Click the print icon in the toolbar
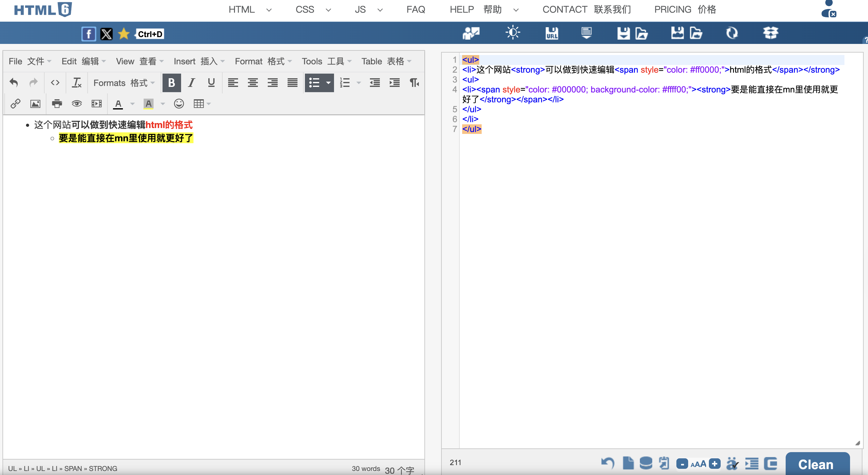The height and width of the screenshot is (475, 868). (57, 104)
